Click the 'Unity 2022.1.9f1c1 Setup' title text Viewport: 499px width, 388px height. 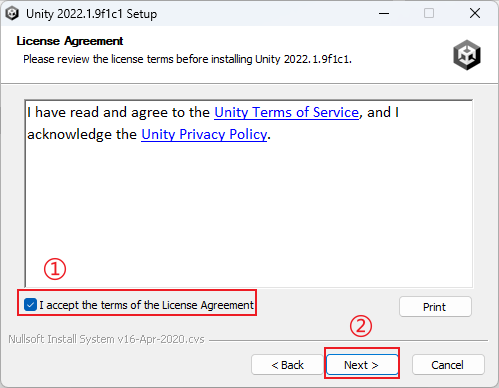[92, 14]
